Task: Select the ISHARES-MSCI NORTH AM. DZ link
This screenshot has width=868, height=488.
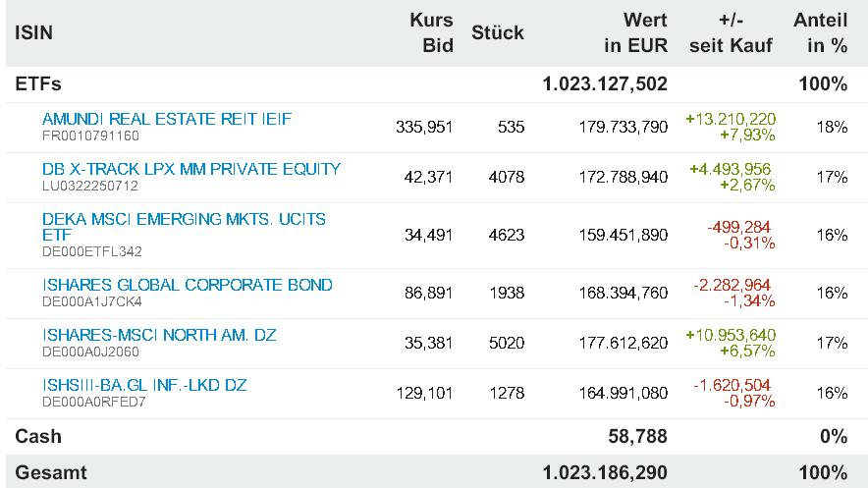Action: coord(159,335)
